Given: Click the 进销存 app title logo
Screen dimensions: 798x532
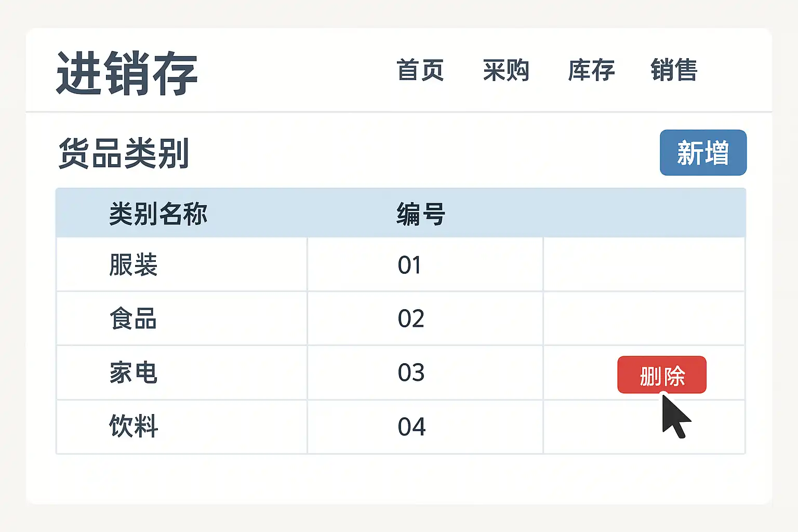Looking at the screenshot, I should point(127,73).
